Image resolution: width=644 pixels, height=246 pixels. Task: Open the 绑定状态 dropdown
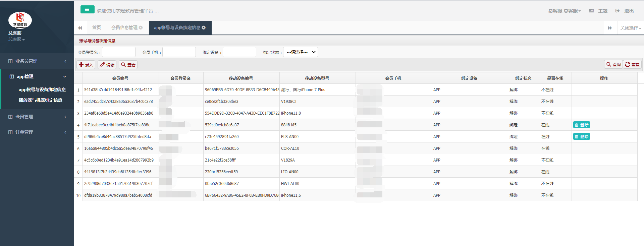click(x=300, y=52)
